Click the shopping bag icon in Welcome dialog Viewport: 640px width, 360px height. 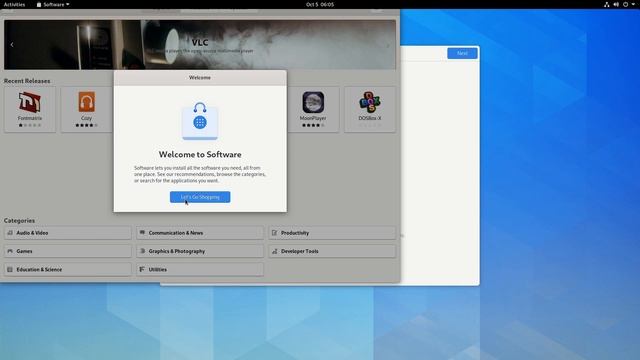(x=200, y=121)
